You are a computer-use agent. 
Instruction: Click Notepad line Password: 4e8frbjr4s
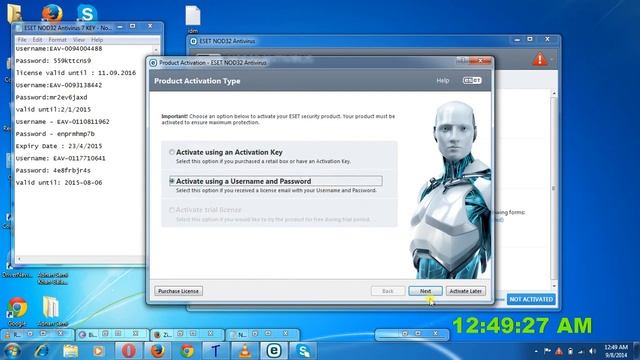53,170
